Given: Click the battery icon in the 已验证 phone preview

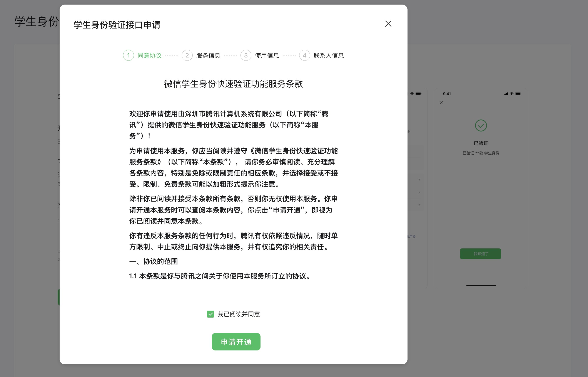Looking at the screenshot, I should pyautogui.click(x=518, y=94).
